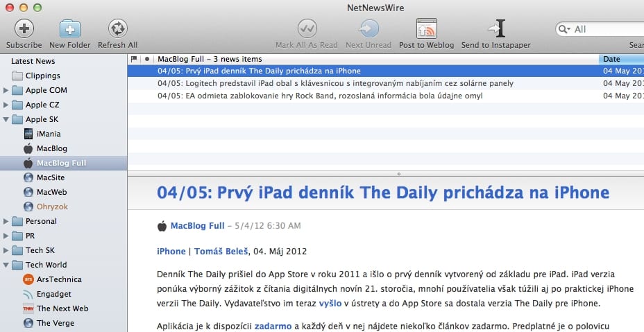This screenshot has height=332, width=644.
Task: Select the Apple CZ folder icon
Action: tap(17, 105)
